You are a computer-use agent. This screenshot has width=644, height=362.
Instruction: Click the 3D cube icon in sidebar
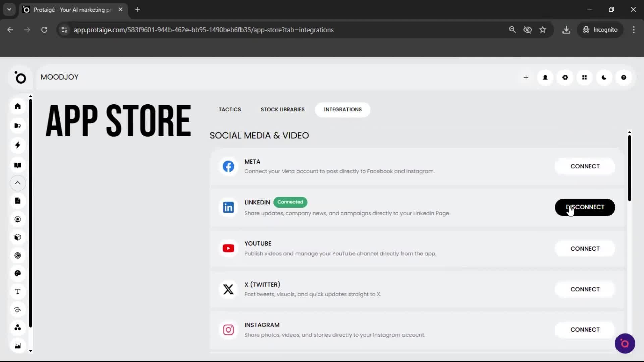pos(18,237)
